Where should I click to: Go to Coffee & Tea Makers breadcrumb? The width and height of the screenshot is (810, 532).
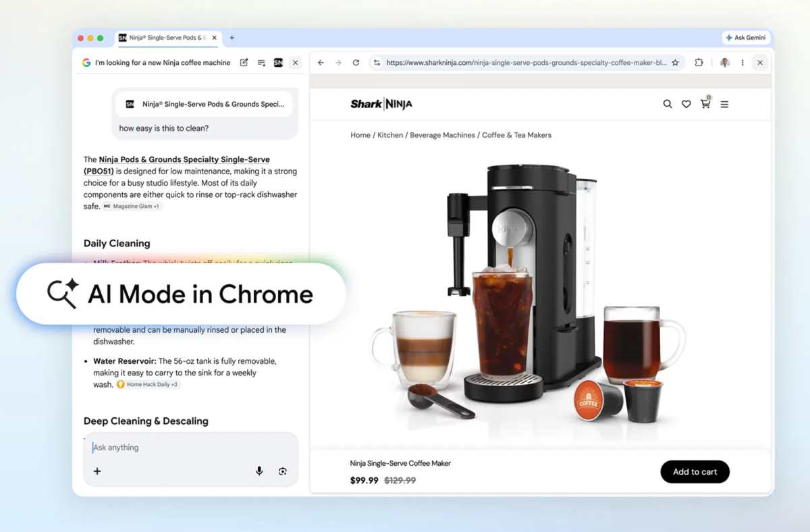click(x=516, y=135)
